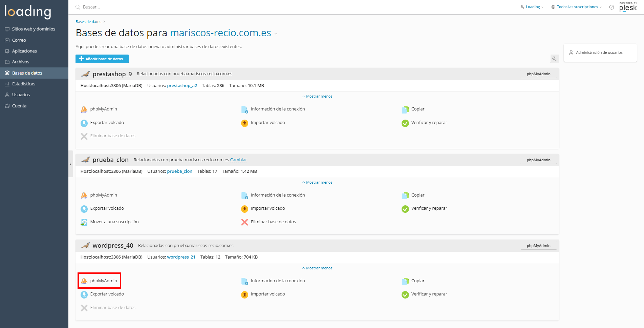
Task: Click the mariscos-recio.com.es domain title link
Action: coord(220,33)
